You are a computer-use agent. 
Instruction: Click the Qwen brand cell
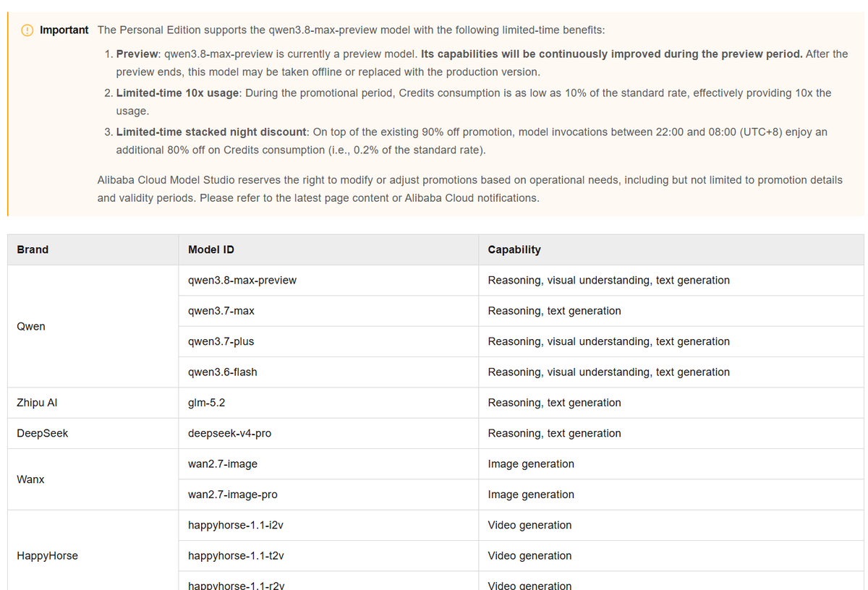93,326
